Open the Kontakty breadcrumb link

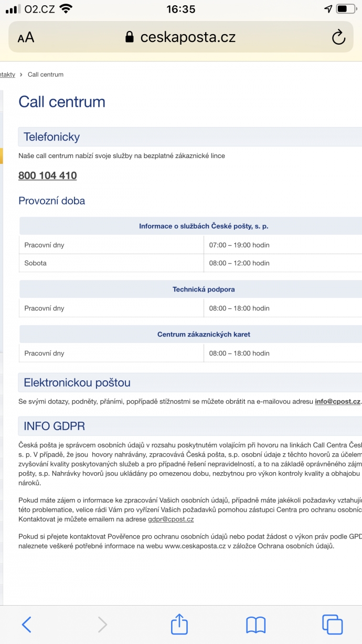7,75
